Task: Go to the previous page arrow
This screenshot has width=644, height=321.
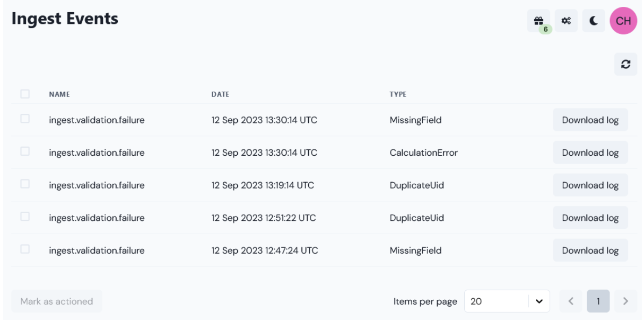Action: tap(571, 301)
